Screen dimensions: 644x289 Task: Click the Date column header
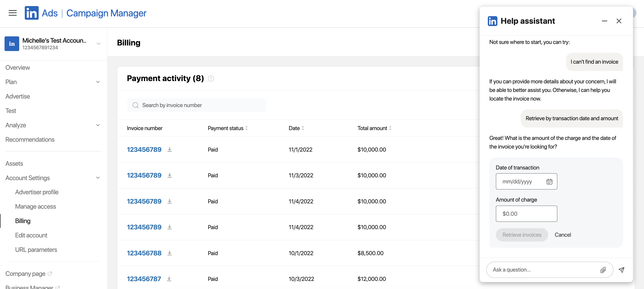pos(294,128)
